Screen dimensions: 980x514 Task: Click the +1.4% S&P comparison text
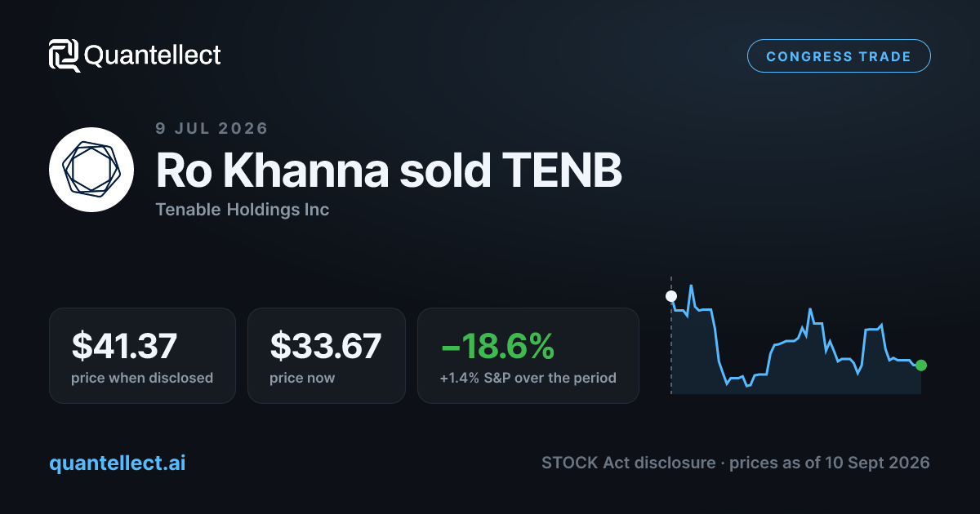[528, 378]
